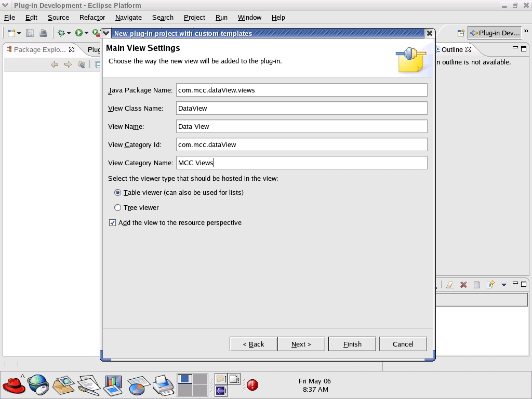The width and height of the screenshot is (532, 399).
Task: Switch to the Outline tab
Action: coord(451,49)
